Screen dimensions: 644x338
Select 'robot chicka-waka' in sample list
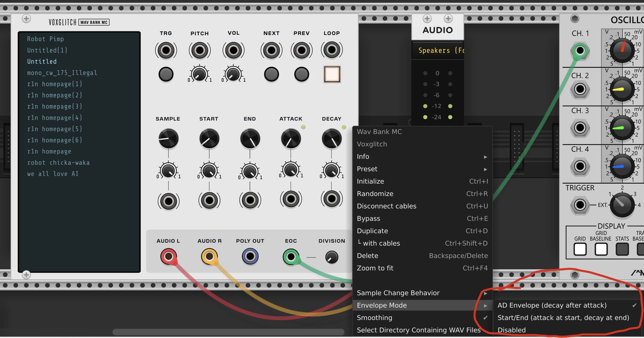[58, 163]
